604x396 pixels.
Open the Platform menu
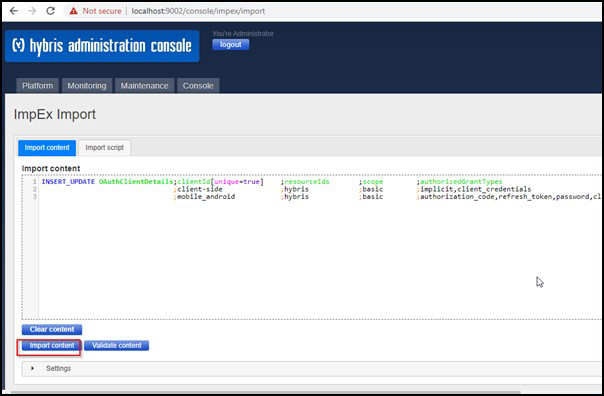37,86
